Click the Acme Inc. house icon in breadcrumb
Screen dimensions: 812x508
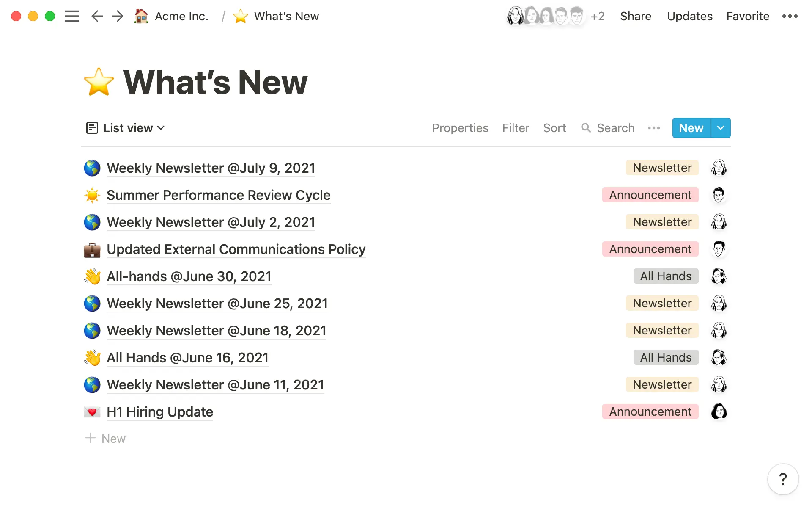tap(141, 16)
